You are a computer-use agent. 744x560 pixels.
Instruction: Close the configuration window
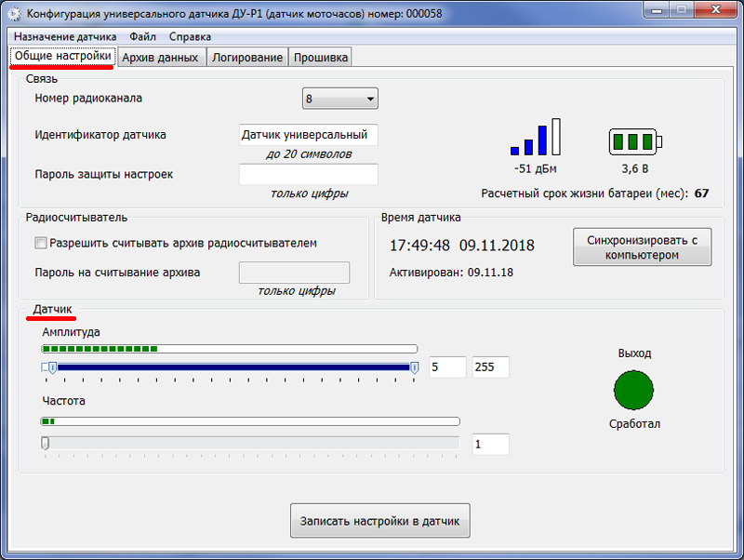tap(716, 10)
